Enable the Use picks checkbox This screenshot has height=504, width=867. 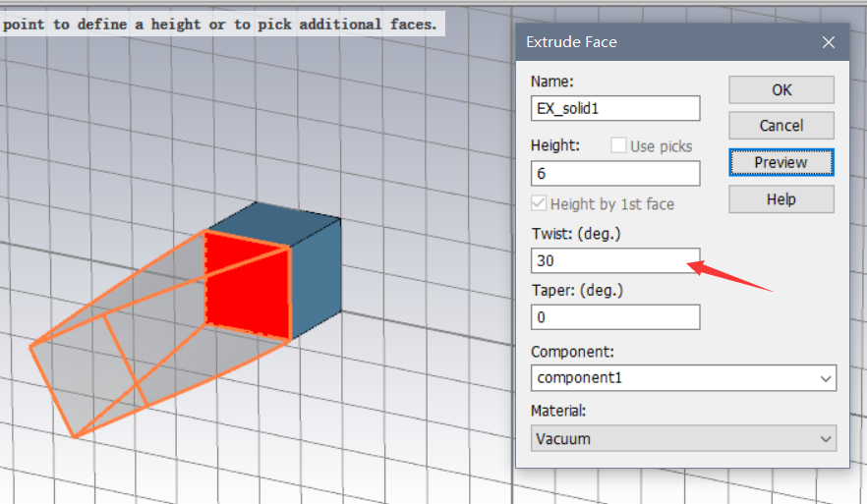(x=618, y=145)
